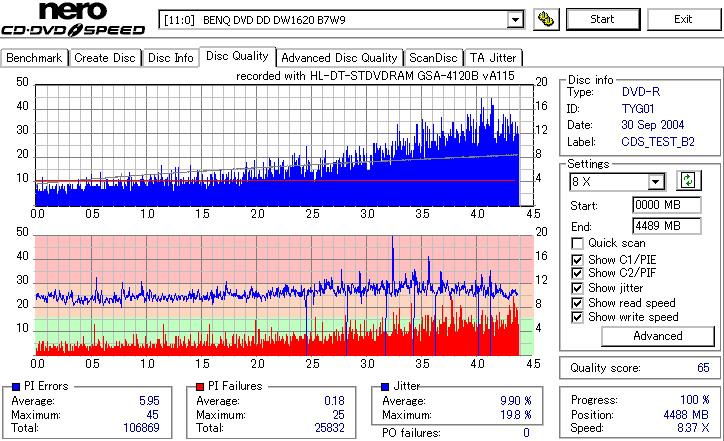
Task: Open the Advanced settings button
Action: (658, 336)
